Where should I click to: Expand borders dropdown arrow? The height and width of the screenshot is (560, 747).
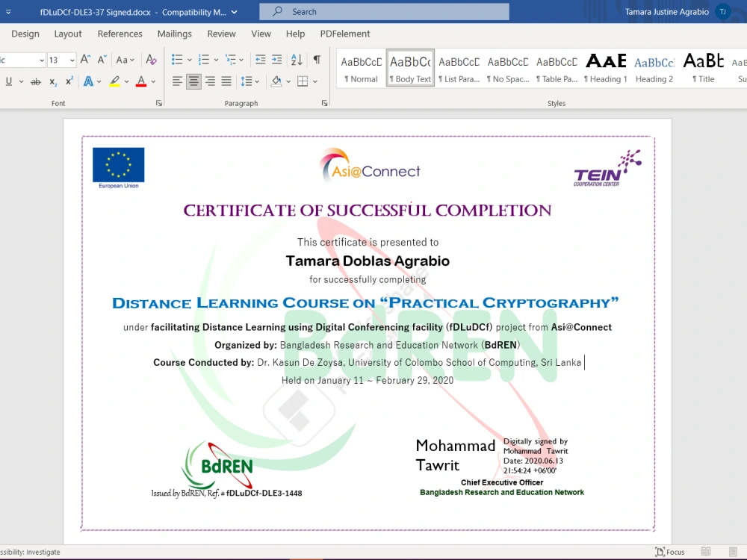coord(315,82)
